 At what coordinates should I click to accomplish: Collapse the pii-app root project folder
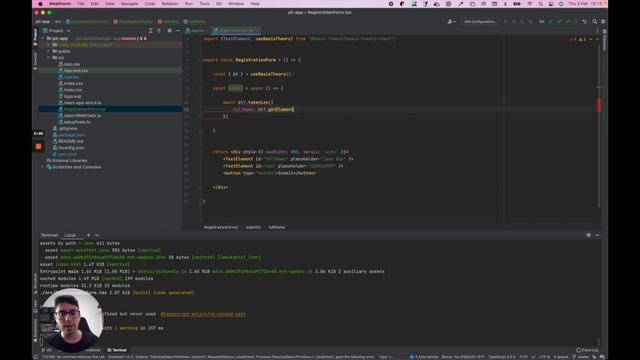tap(42, 38)
